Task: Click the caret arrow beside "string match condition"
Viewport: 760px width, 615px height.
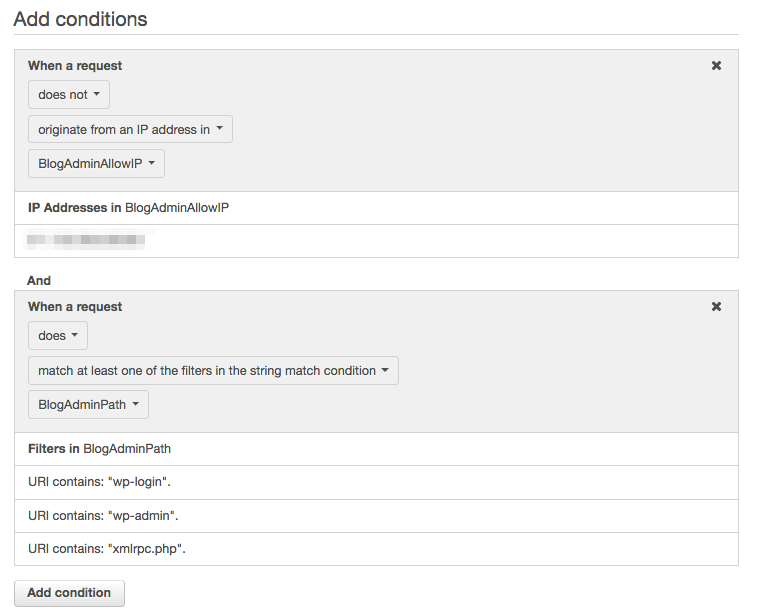Action: point(385,370)
